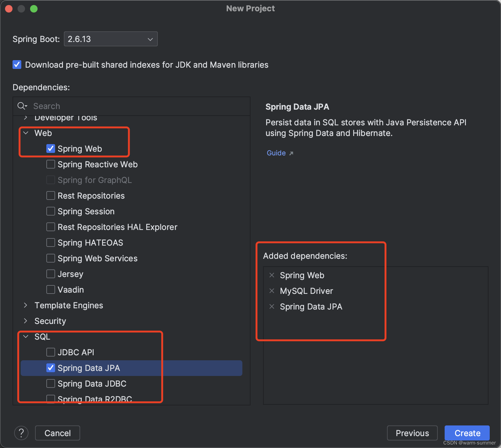
Task: Click the red macOS close window button
Action: pyautogui.click(x=9, y=9)
